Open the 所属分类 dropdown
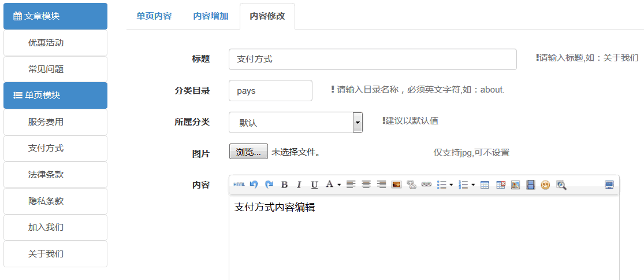Viewport: 644px width, 280px height. tap(358, 122)
